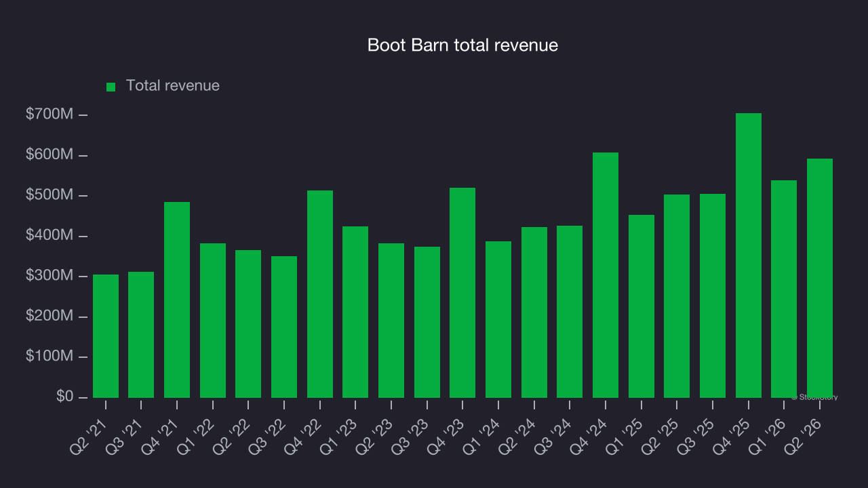Click the green Total revenue legend swatch

[111, 87]
